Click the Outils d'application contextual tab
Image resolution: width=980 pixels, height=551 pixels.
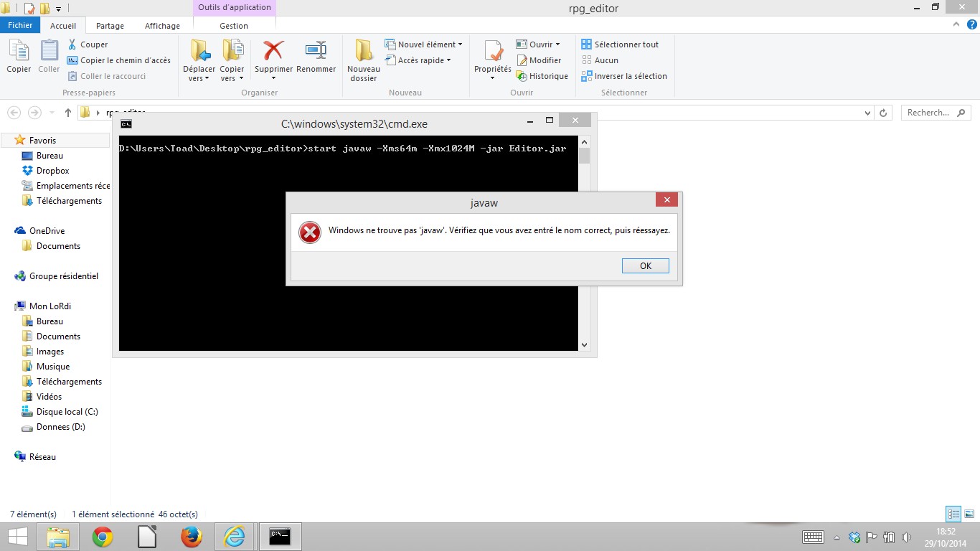click(235, 7)
